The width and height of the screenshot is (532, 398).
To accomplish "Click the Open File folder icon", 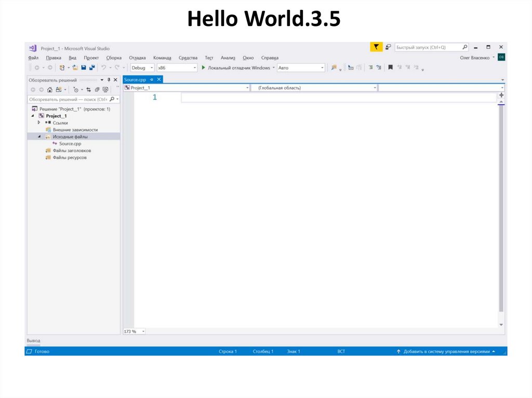I will point(75,68).
